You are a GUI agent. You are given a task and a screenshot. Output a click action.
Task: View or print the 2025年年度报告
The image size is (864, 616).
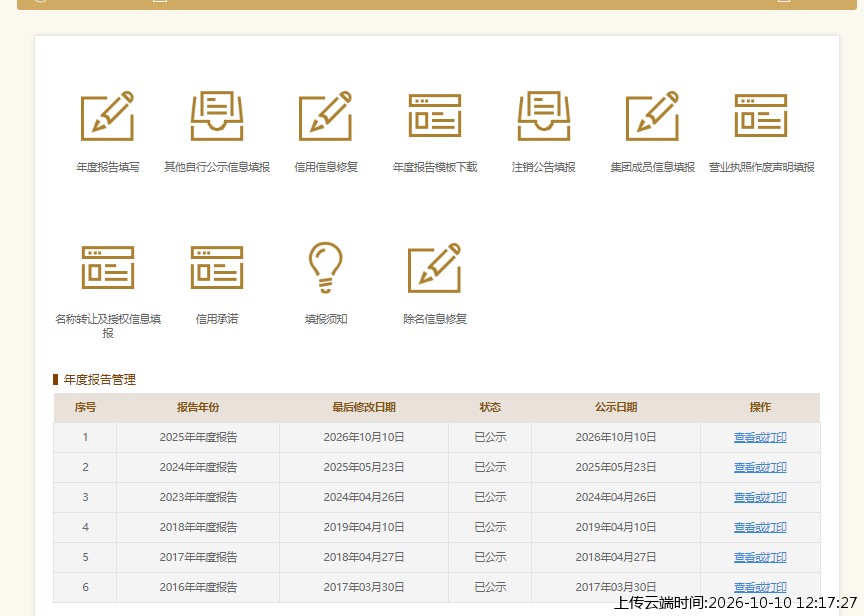coord(760,437)
